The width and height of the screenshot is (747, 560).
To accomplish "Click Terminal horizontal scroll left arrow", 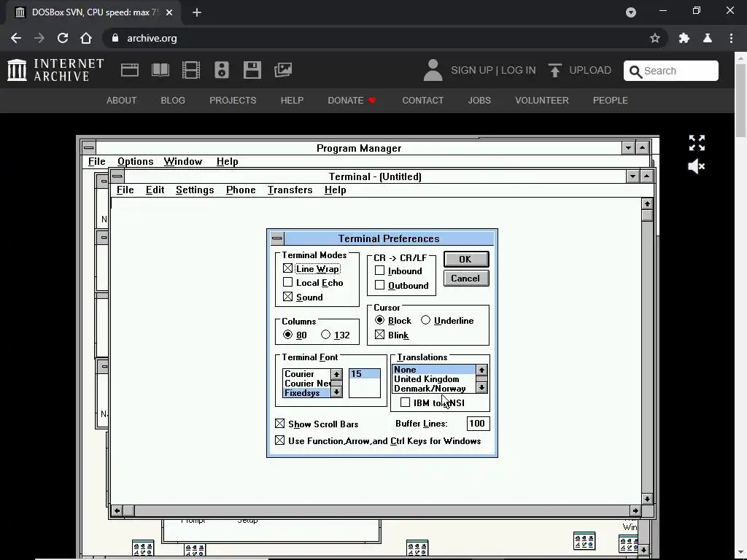I will pos(117,511).
